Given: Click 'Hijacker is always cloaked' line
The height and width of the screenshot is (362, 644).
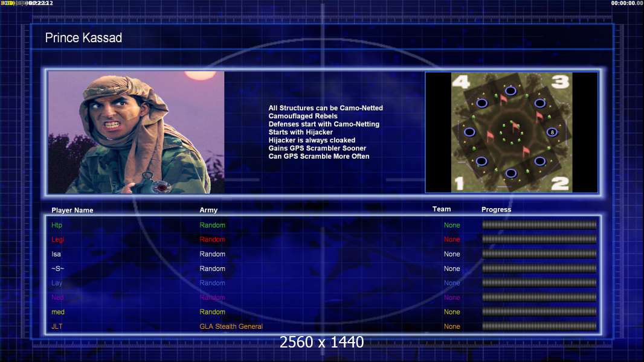Looking at the screenshot, I should tap(312, 140).
